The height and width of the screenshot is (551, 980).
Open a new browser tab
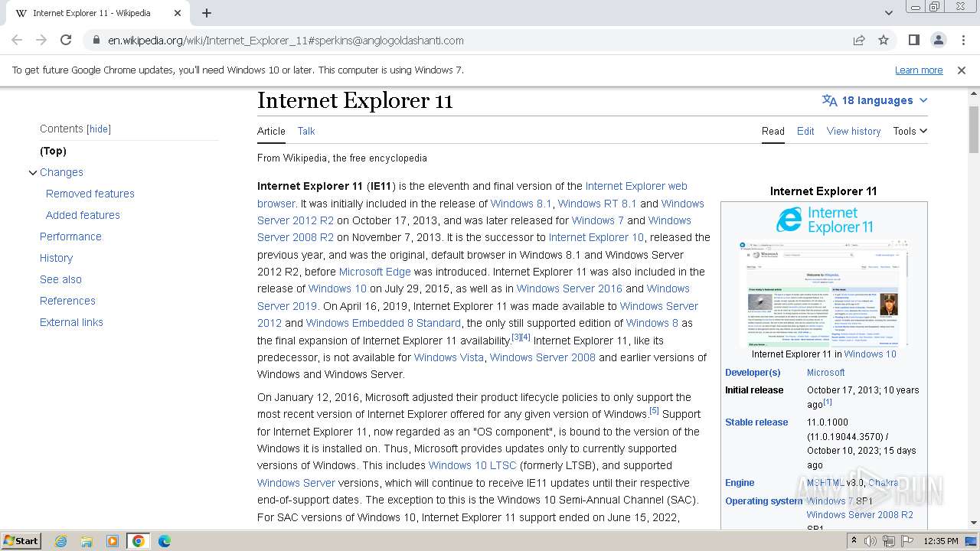[x=207, y=13]
